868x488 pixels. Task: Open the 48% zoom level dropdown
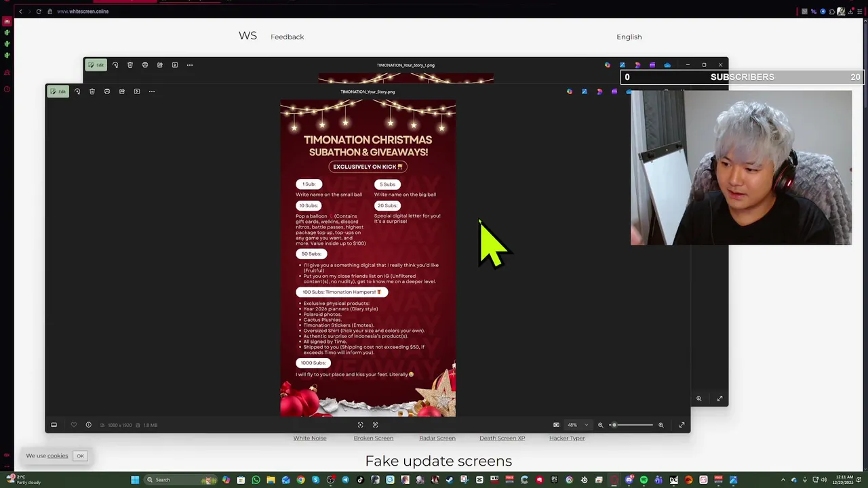pyautogui.click(x=578, y=425)
